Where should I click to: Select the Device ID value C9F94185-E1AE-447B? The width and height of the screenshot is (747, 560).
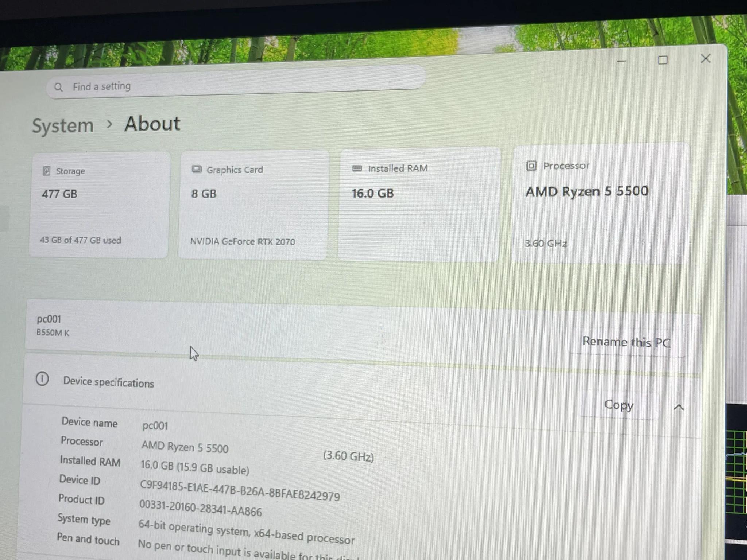point(240,490)
